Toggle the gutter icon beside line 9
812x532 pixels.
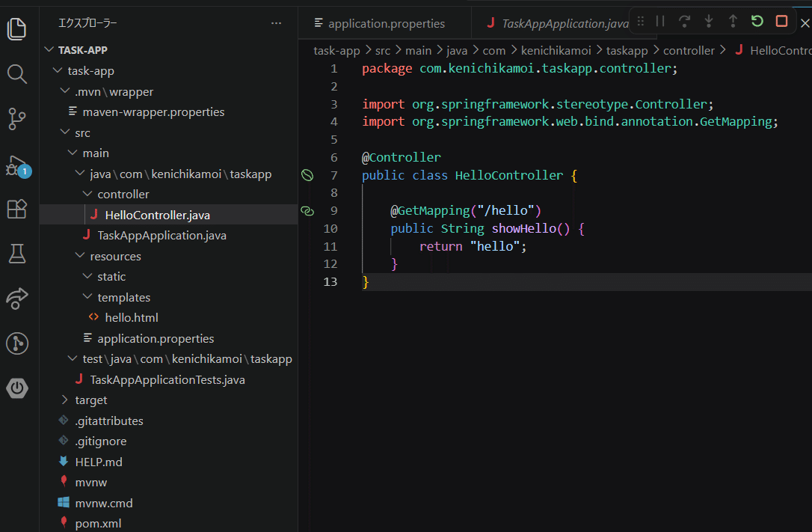coord(307,211)
